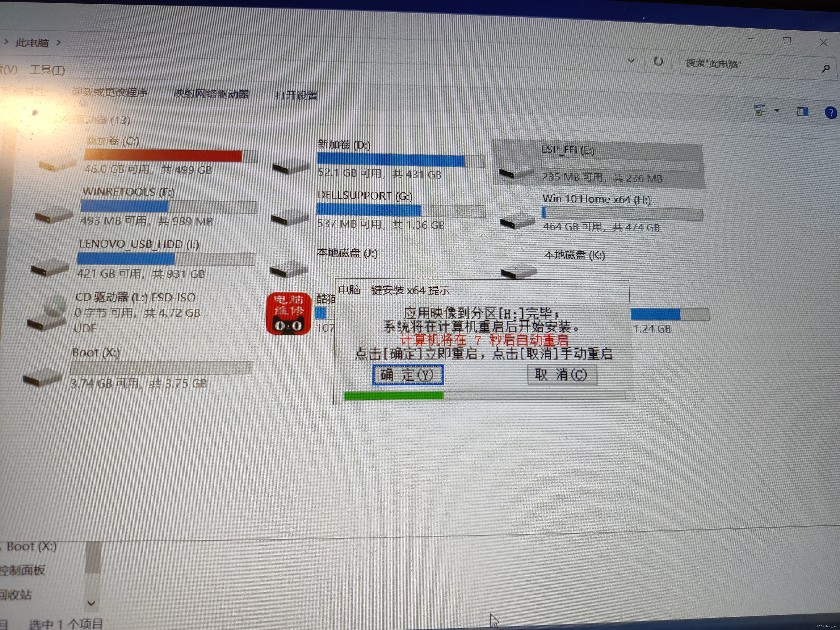Toggle the preview pane icon
This screenshot has height=630, width=840.
(802, 112)
